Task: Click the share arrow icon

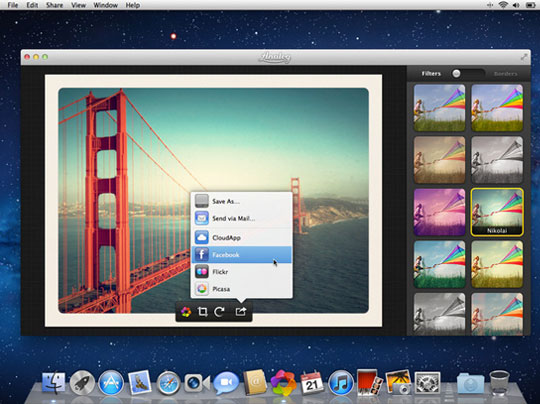Action: (241, 311)
